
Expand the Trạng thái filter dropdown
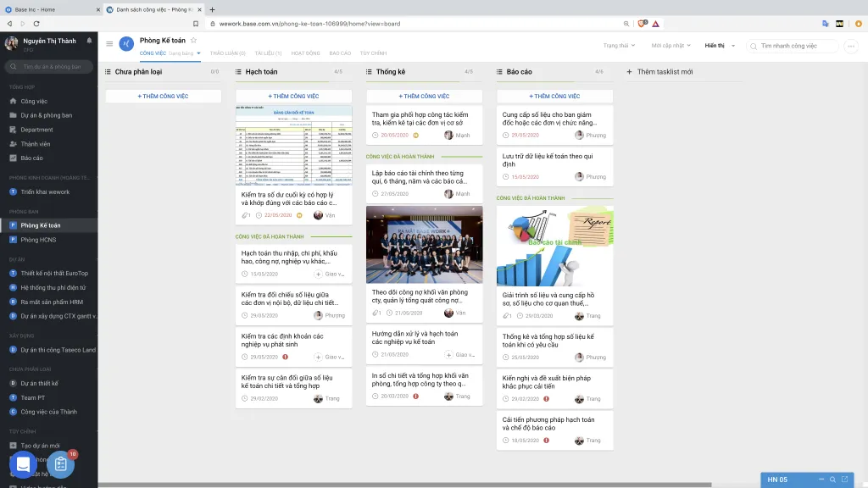[619, 46]
